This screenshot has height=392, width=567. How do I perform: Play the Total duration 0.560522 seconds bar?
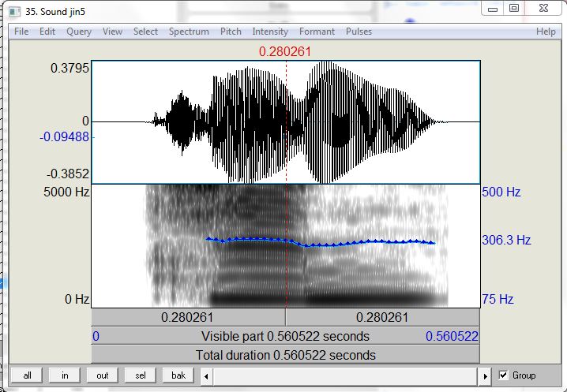(x=285, y=355)
